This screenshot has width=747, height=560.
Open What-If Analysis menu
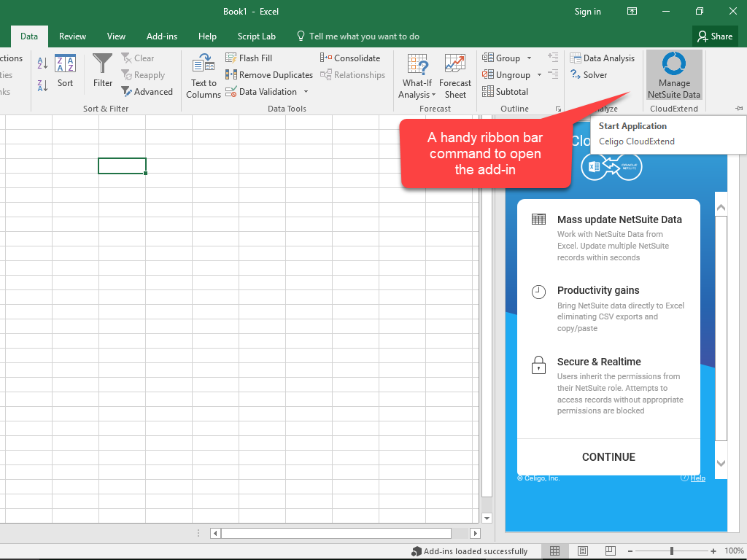pyautogui.click(x=417, y=76)
